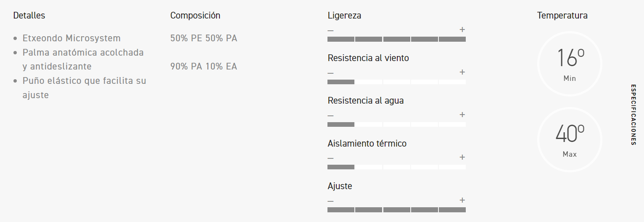
Task: Click the Resistencia al agua rating bar
Action: [x=396, y=124]
